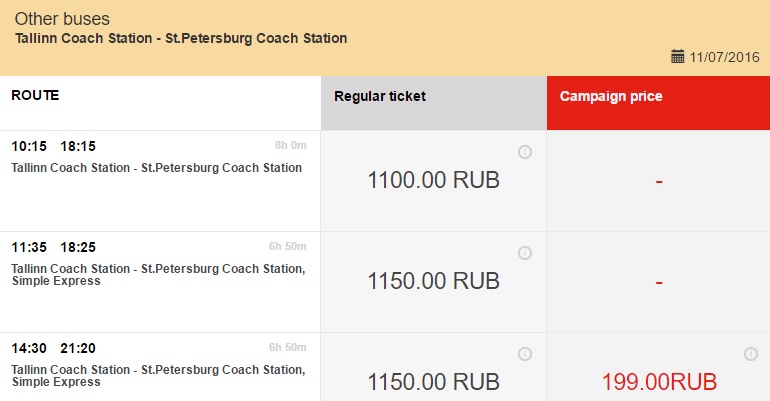Viewport: 770px width, 401px height.
Task: Choose the 199.00RUB campaign price
Action: coord(659,382)
